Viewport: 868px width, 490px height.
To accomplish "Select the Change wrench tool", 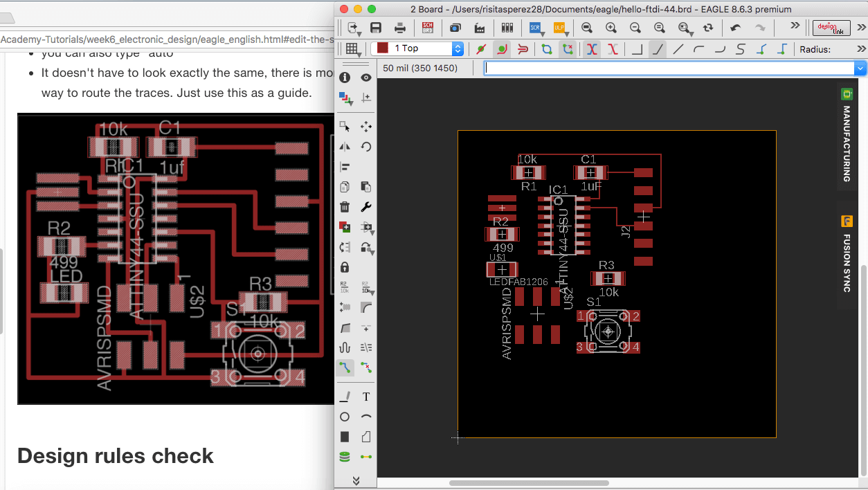I will (x=366, y=207).
